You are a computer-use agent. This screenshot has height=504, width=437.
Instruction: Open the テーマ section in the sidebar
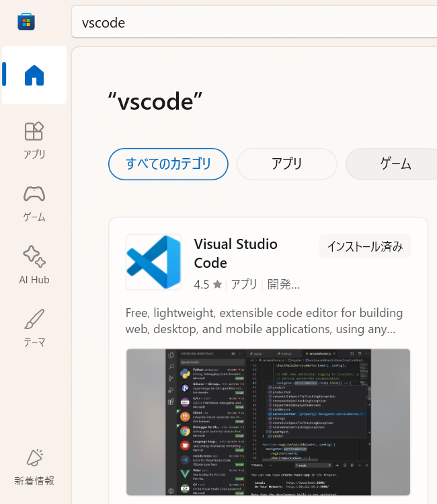point(34,328)
